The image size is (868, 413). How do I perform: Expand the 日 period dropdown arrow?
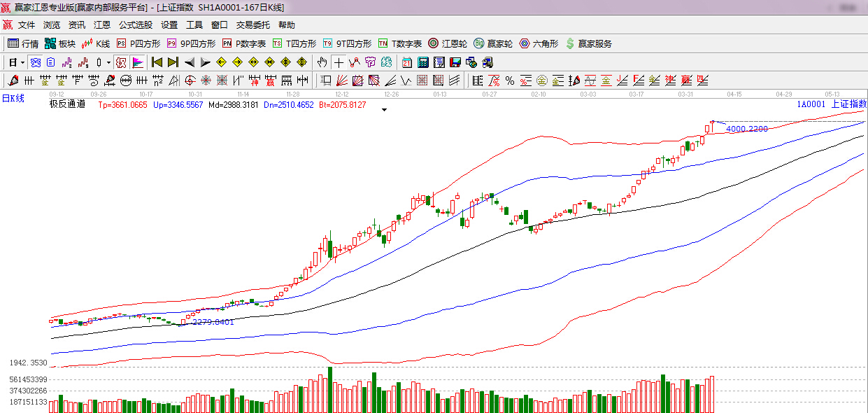coord(22,62)
